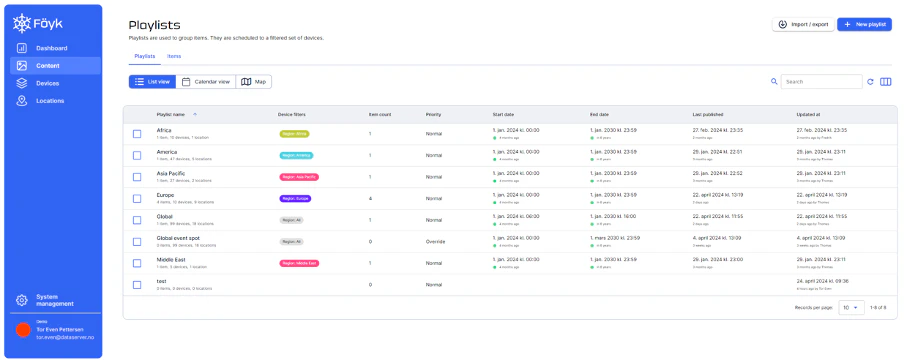Switch to Calendar view
Screen dimensions: 908x360
(206, 82)
